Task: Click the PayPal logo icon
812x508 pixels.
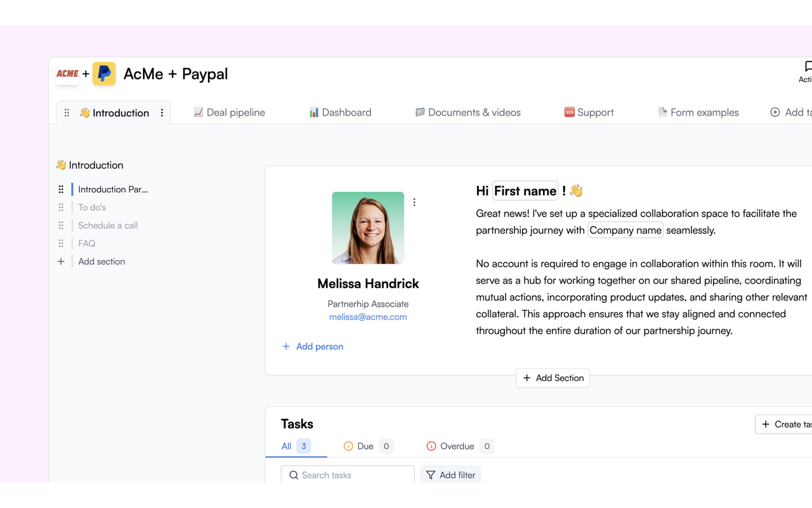Action: click(x=104, y=74)
